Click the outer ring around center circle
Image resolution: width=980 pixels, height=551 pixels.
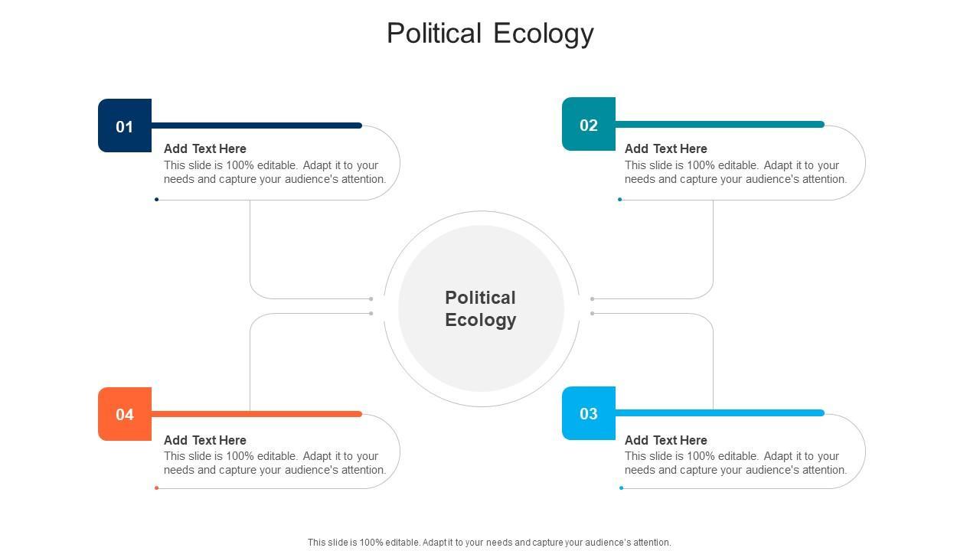[x=482, y=213]
